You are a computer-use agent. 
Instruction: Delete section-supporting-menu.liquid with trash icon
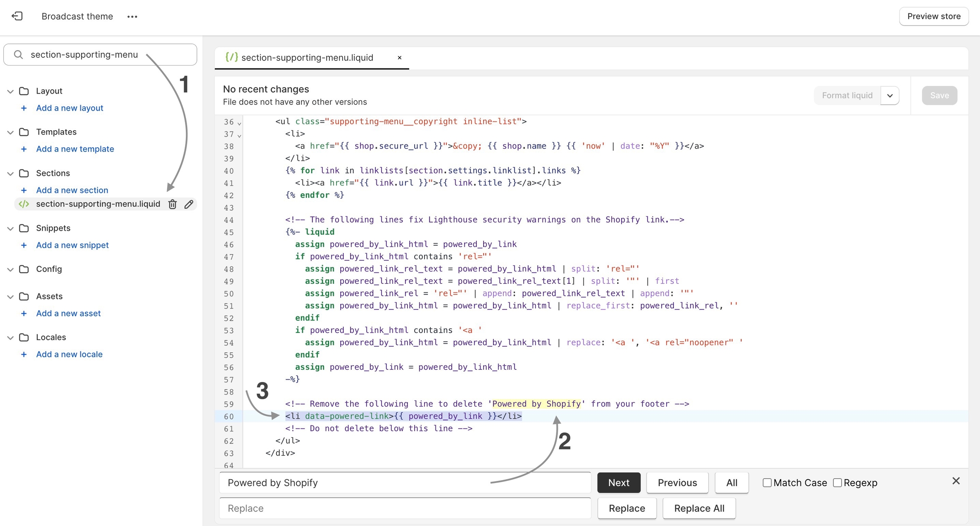(172, 204)
